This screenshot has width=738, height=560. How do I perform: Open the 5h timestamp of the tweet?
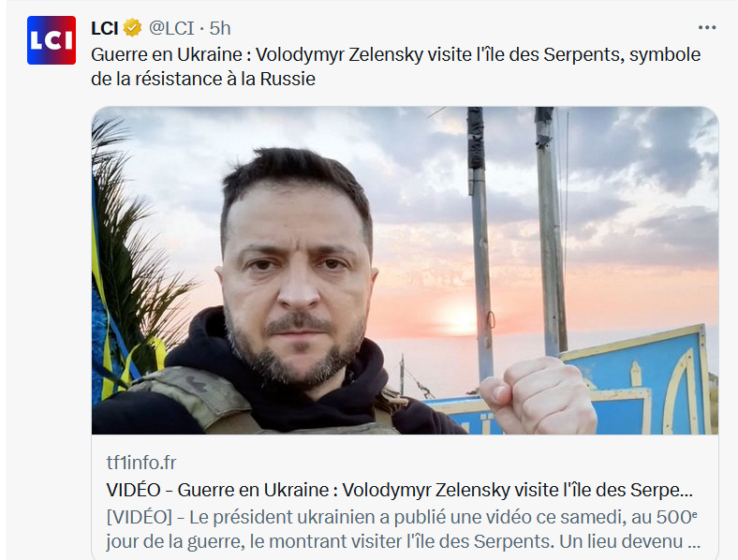(220, 28)
